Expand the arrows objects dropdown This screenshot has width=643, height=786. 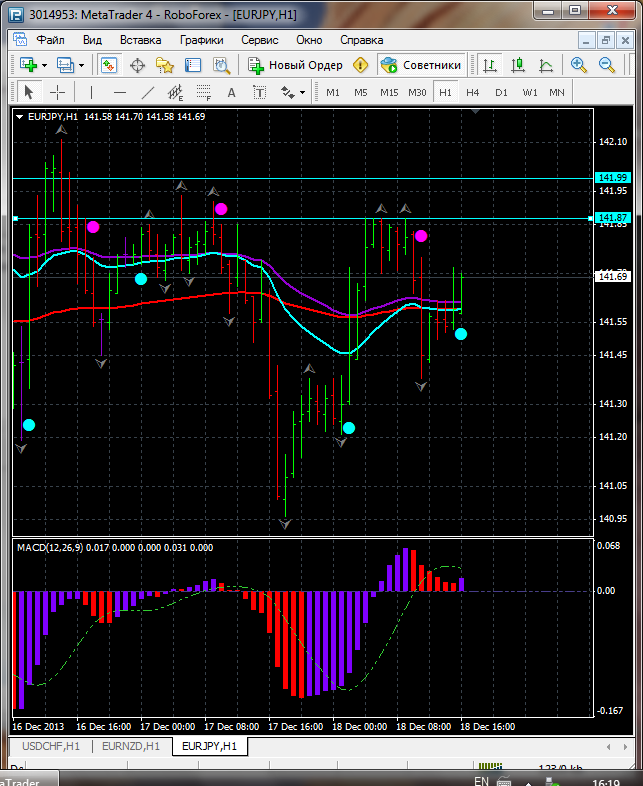click(x=302, y=92)
